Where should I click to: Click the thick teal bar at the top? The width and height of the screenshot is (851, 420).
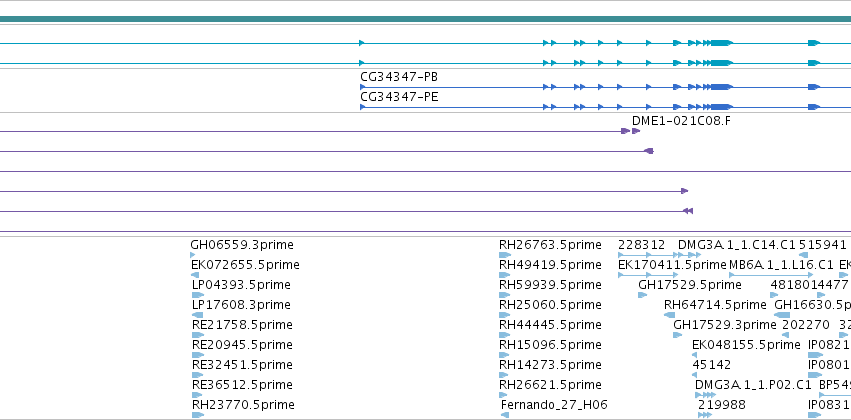click(426, 19)
